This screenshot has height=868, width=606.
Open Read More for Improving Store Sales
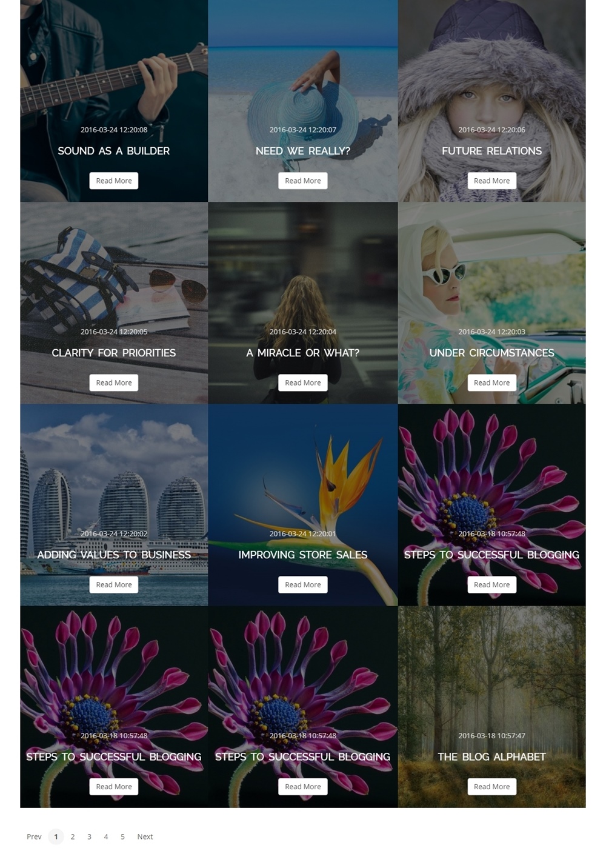click(303, 584)
